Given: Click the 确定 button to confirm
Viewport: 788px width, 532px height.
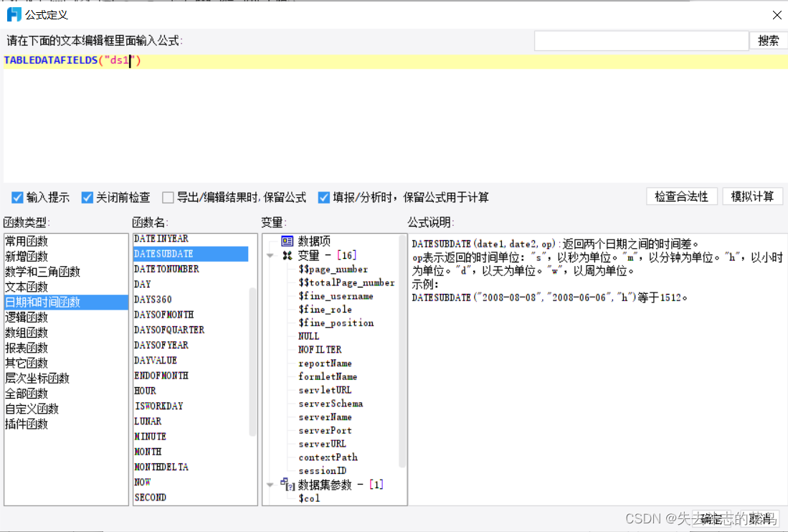Looking at the screenshot, I should (x=711, y=518).
